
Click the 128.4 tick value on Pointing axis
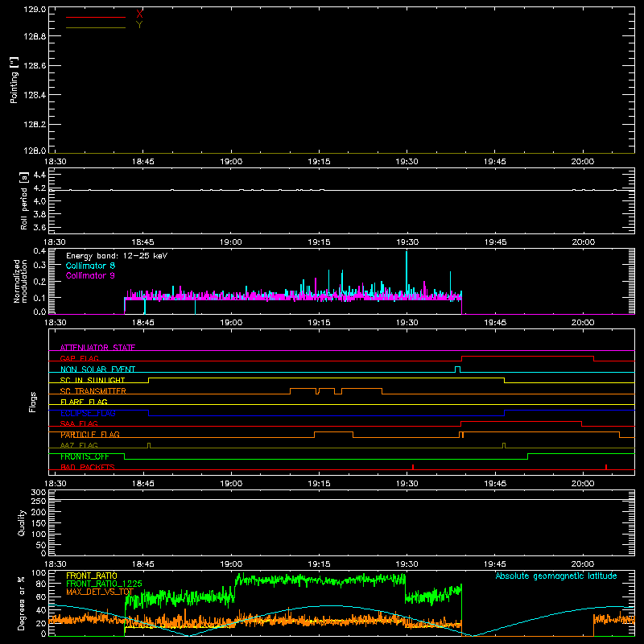[x=35, y=95]
